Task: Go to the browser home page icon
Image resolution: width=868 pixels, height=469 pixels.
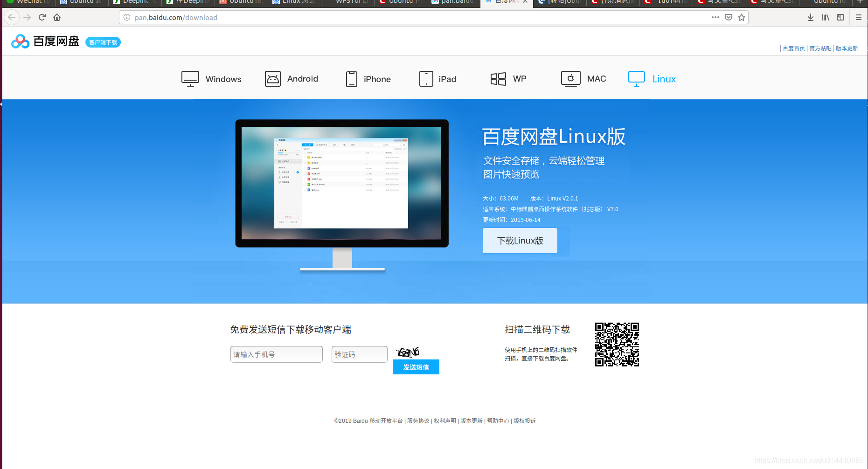Action: tap(57, 18)
